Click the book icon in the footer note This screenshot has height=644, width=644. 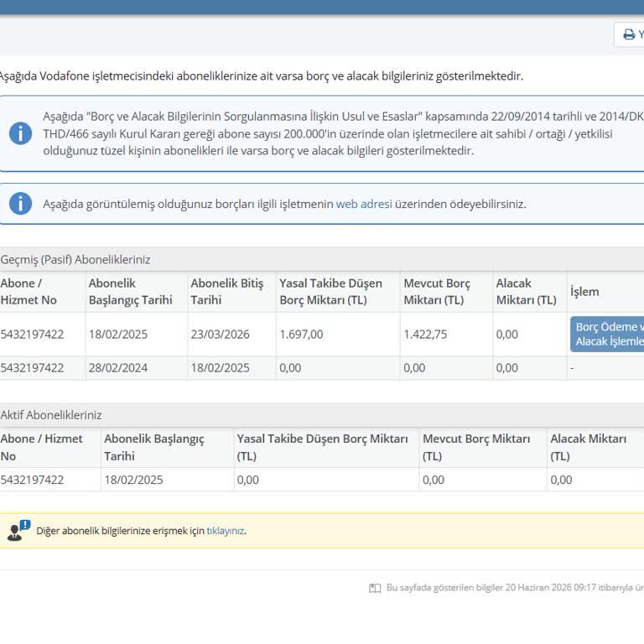coord(375,588)
